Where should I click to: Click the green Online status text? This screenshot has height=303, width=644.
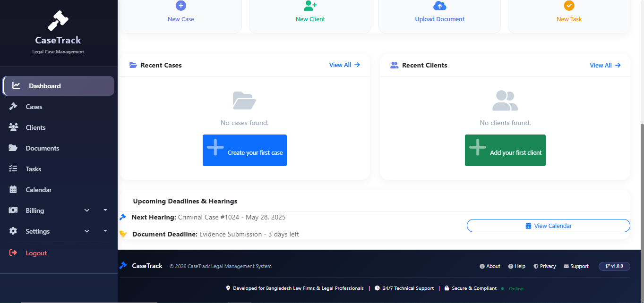tap(516, 288)
